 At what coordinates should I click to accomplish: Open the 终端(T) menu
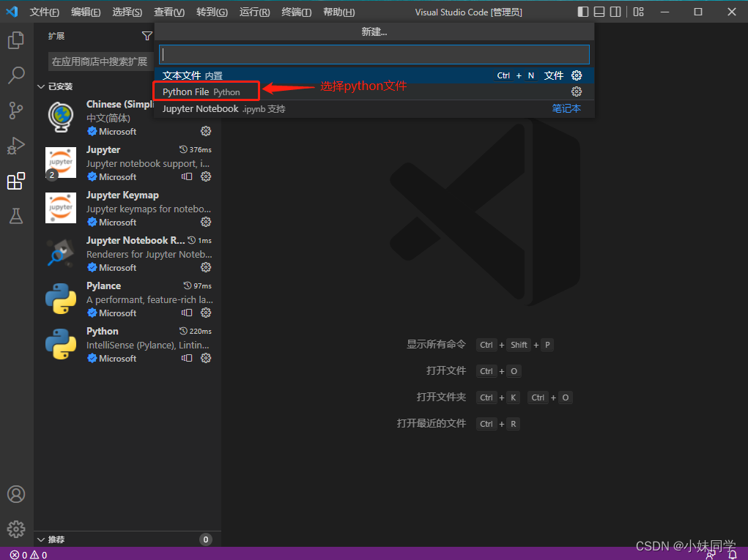click(x=296, y=12)
